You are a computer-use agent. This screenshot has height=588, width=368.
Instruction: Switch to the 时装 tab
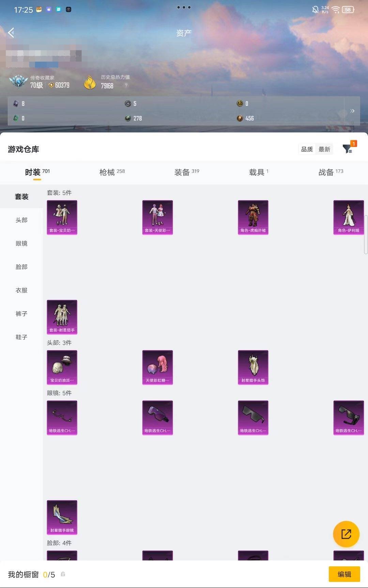37,173
